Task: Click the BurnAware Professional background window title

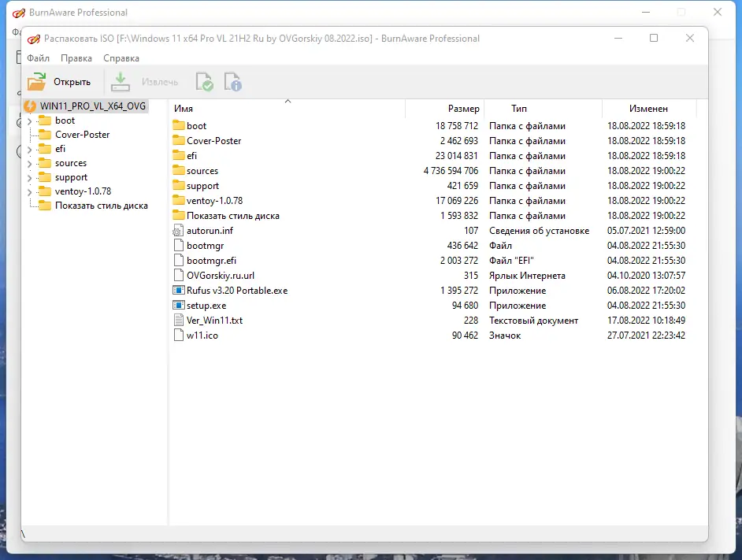Action: click(x=78, y=13)
